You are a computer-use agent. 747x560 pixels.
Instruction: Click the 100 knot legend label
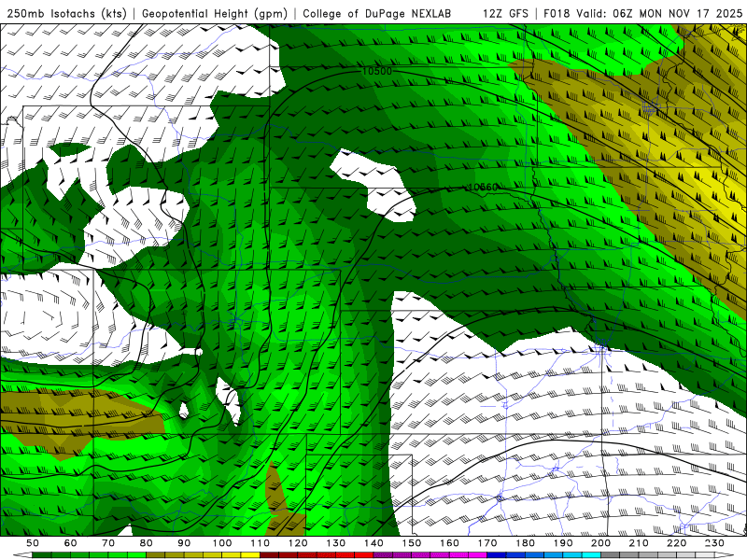pyautogui.click(x=222, y=543)
